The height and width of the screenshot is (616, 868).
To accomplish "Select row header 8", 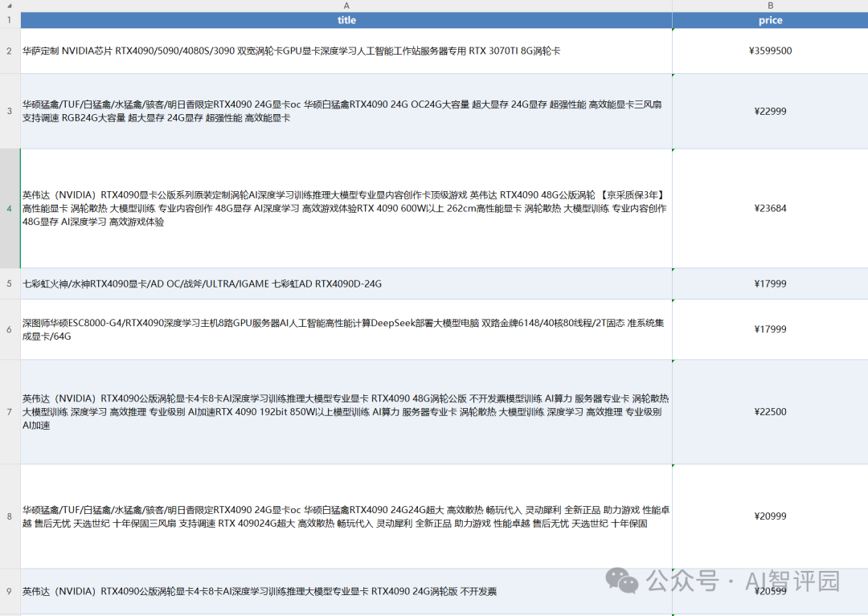I will 10,516.
